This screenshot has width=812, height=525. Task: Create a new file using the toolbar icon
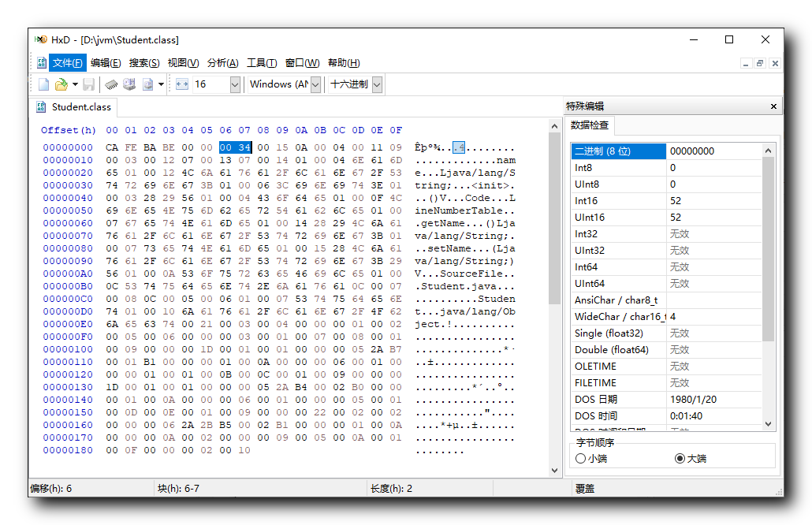coord(44,84)
